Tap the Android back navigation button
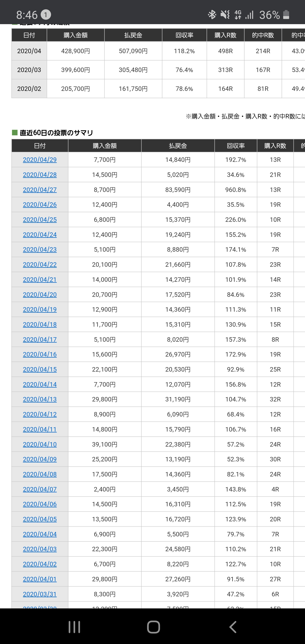 [233, 627]
